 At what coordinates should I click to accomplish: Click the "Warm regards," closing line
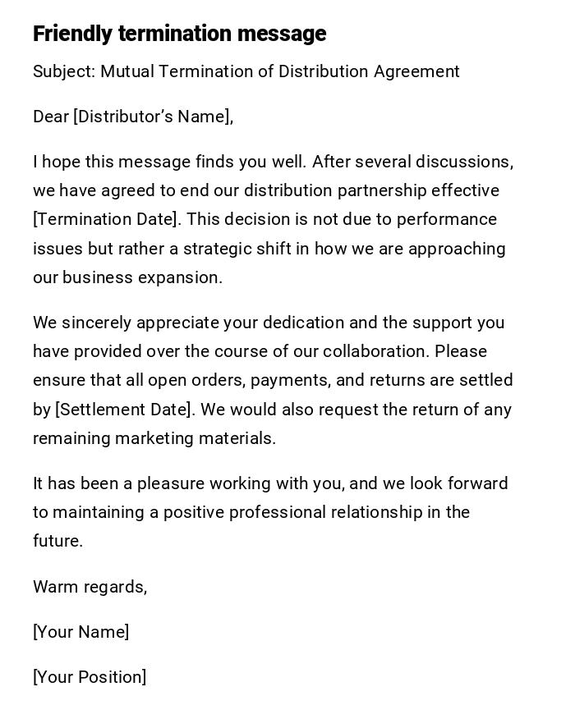(x=90, y=587)
